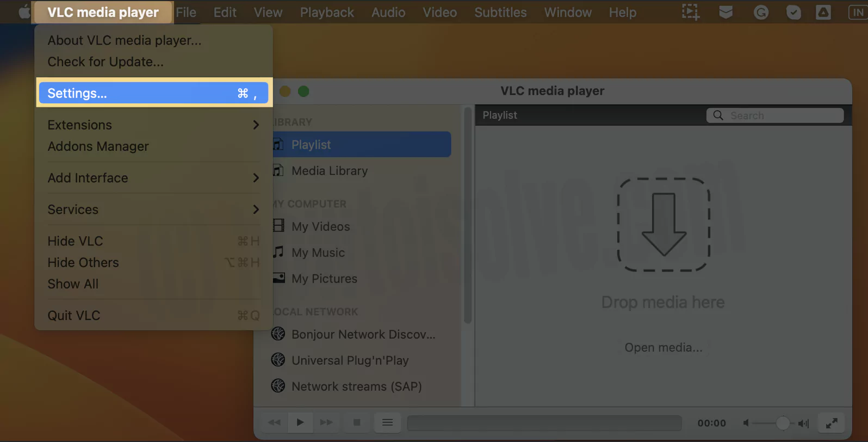Open the Subtitles menu

(500, 12)
